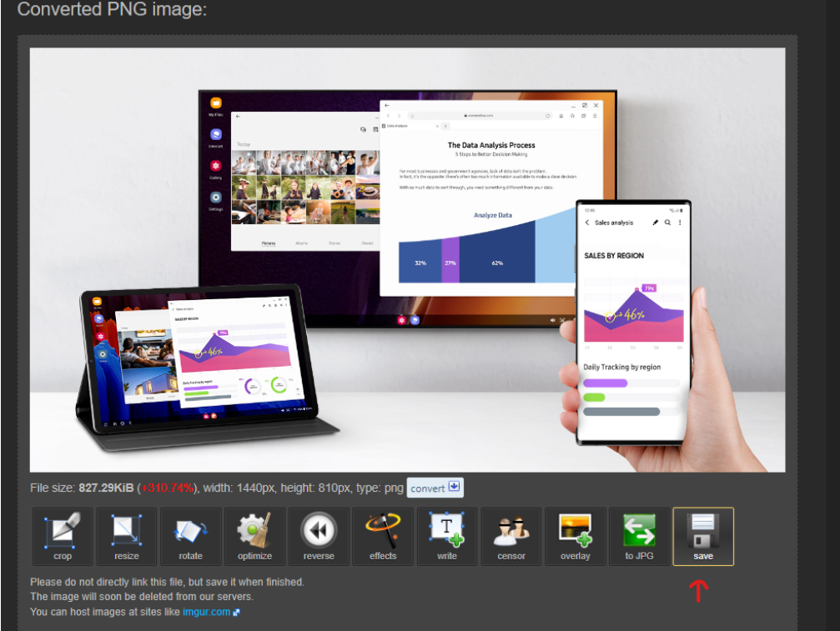
Task: Follow the imgur.com link
Action: [206, 613]
